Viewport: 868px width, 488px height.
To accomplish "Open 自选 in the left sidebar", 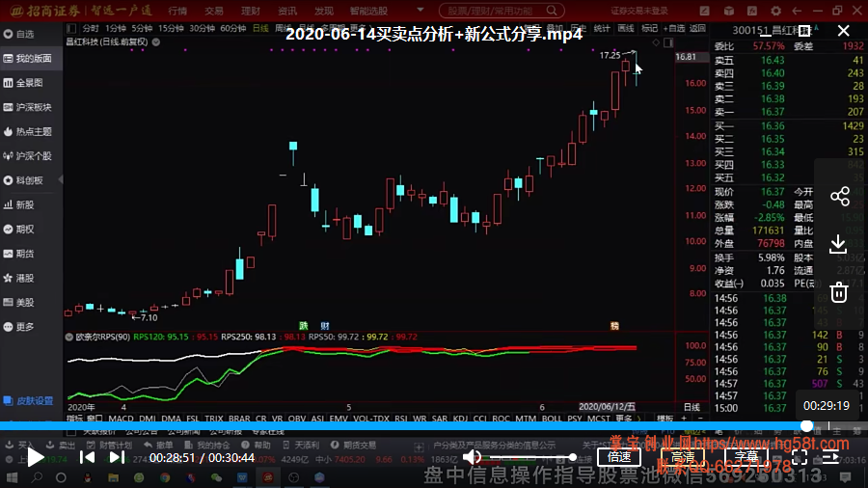I will (x=20, y=35).
